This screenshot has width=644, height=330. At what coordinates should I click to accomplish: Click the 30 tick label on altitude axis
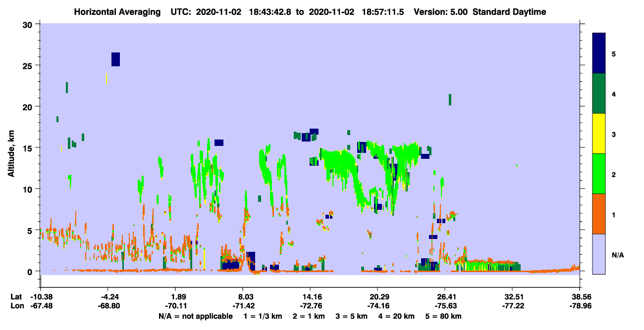(x=29, y=24)
